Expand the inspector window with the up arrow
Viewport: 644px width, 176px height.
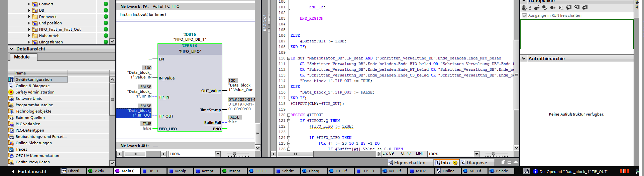[516, 162]
